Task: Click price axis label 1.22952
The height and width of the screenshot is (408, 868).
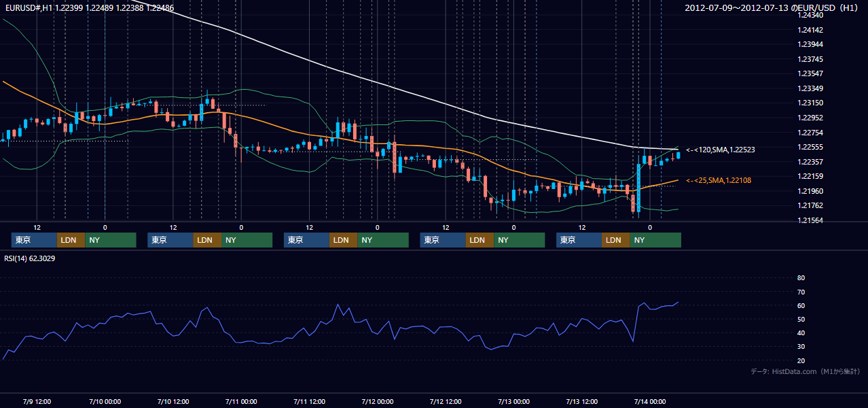Action: pyautogui.click(x=810, y=118)
